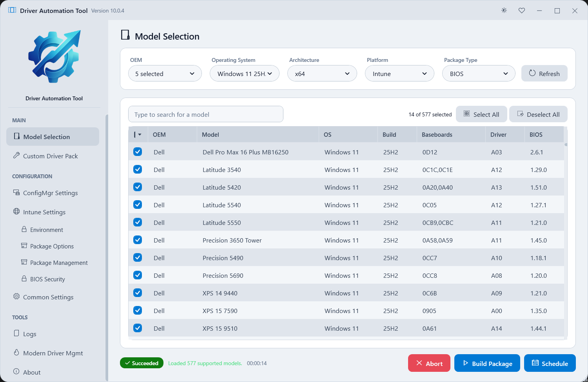The image size is (588, 382).
Task: Uncheck the XPS 15 9510 checkbox
Action: tap(138, 328)
